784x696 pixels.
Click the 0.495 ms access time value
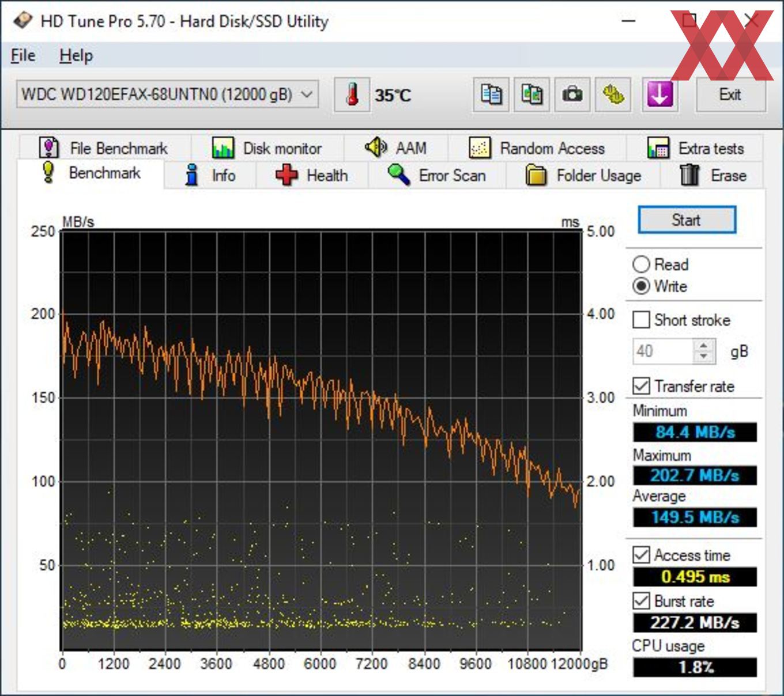tap(695, 577)
